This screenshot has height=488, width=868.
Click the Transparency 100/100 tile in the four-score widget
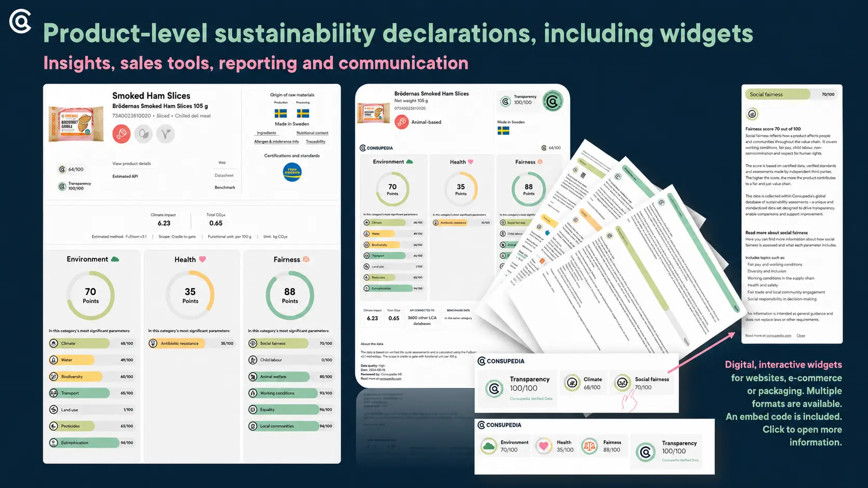tap(667, 452)
